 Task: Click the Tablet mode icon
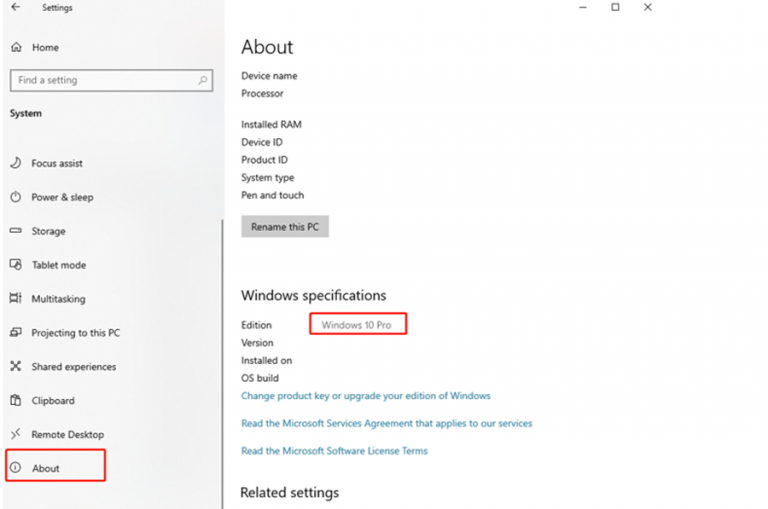15,265
